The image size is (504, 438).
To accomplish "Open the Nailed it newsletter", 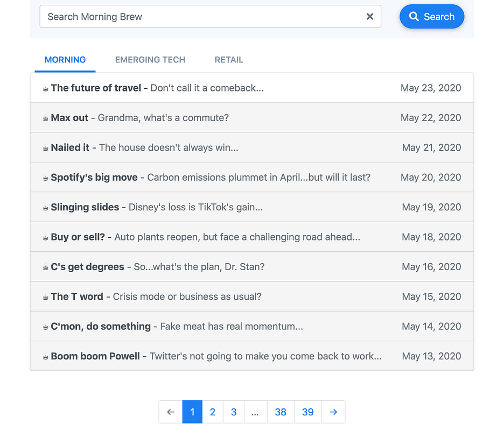I will [252, 147].
